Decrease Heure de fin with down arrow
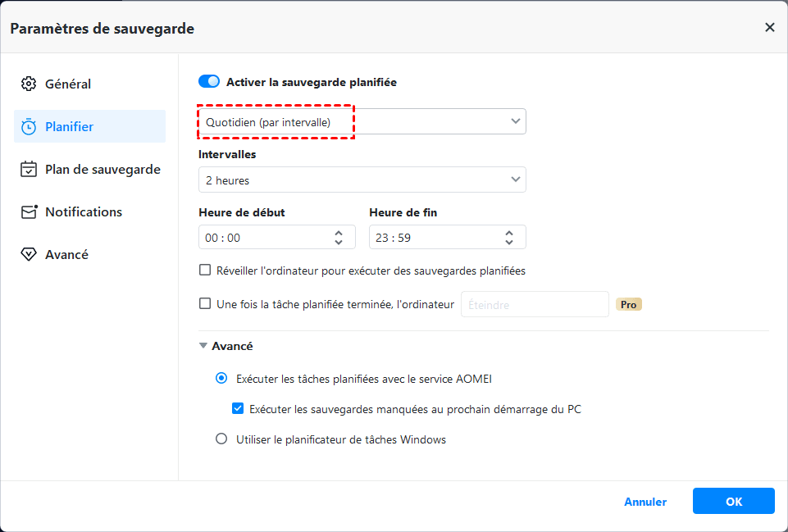The width and height of the screenshot is (788, 532). [x=509, y=242]
